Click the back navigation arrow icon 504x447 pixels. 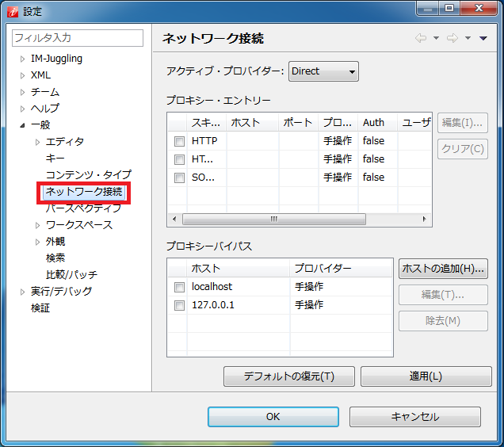pos(421,38)
